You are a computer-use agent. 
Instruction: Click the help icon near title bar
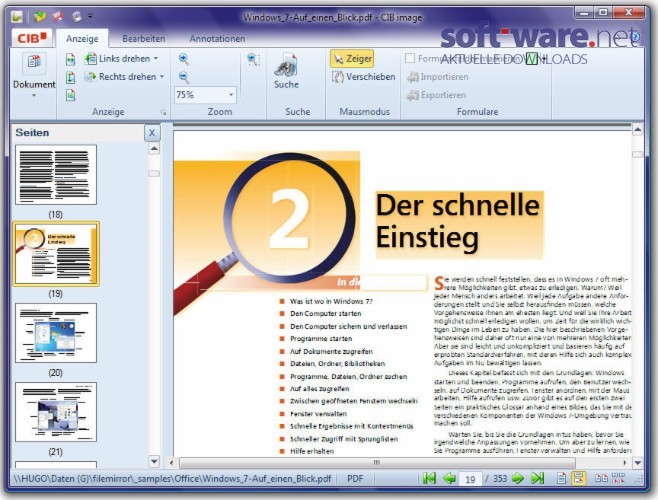[x=635, y=37]
